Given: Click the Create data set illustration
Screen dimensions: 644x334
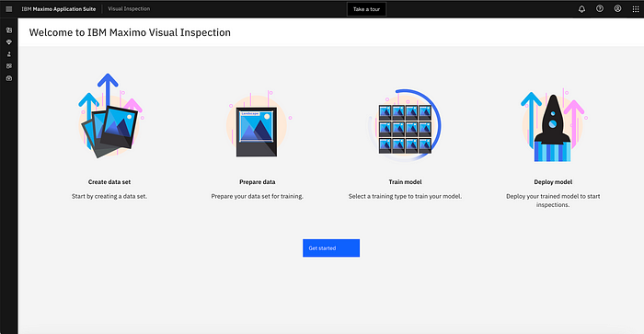Looking at the screenshot, I should coord(110,116).
